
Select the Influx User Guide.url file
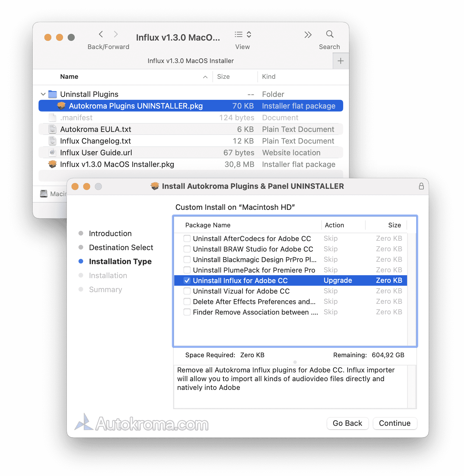96,153
